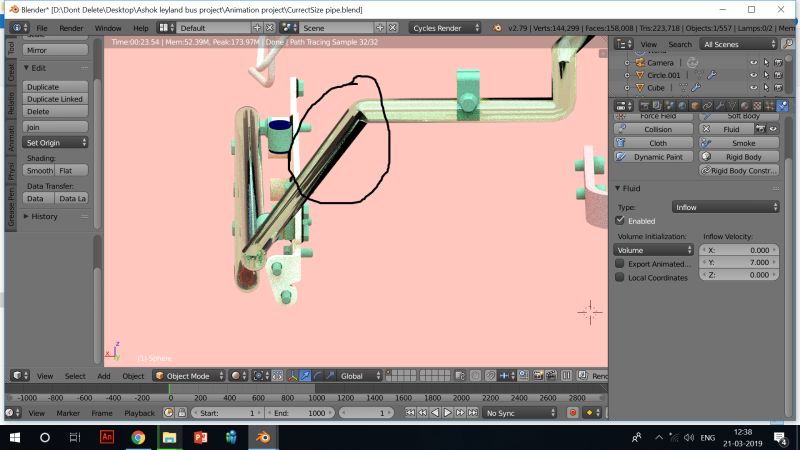Open the Render properties tab icon
Screen dimensions: 800x450
644,106
